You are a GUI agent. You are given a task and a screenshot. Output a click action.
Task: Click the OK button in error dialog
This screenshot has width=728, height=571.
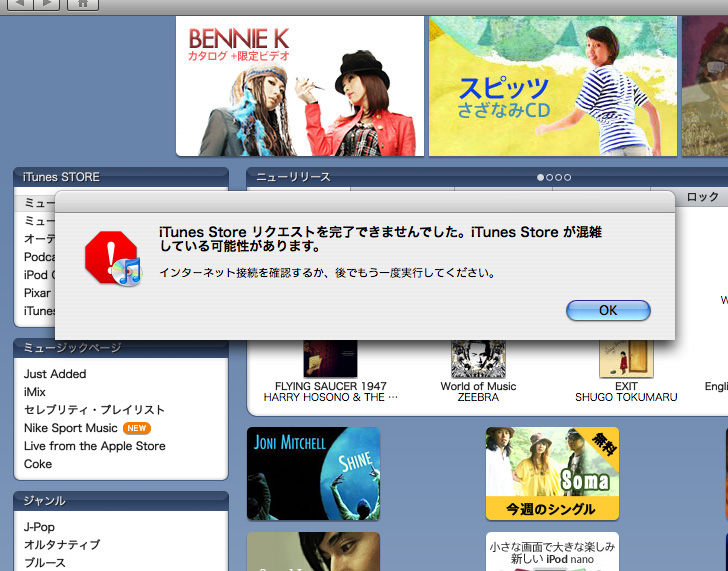[608, 310]
